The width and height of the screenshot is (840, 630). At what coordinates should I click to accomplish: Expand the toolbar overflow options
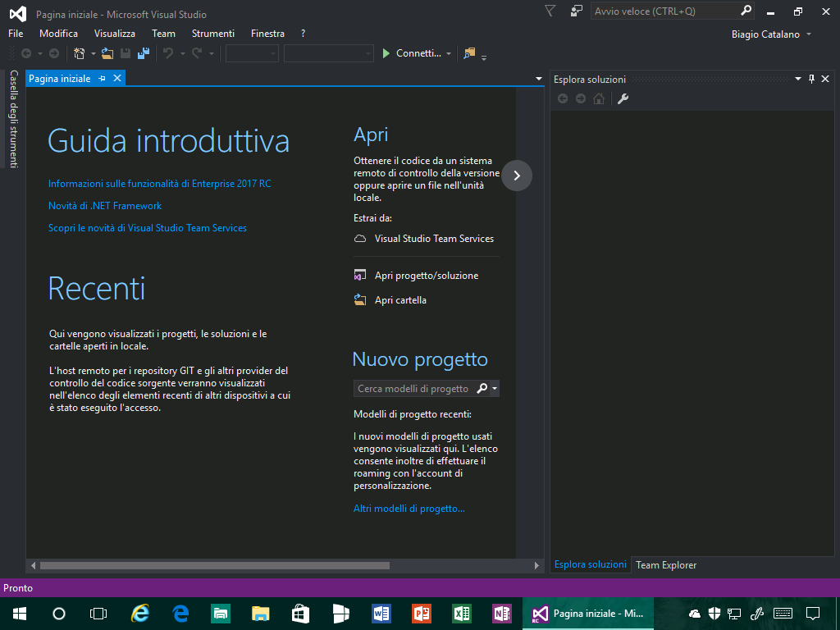tap(484, 57)
